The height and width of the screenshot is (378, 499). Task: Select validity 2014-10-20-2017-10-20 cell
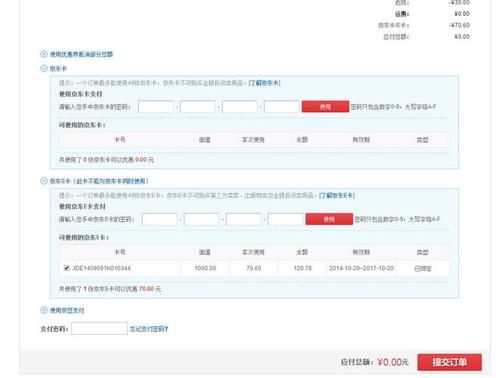(x=362, y=268)
